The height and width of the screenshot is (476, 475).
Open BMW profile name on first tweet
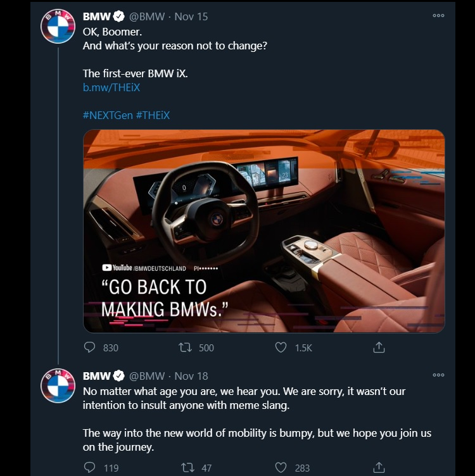97,16
